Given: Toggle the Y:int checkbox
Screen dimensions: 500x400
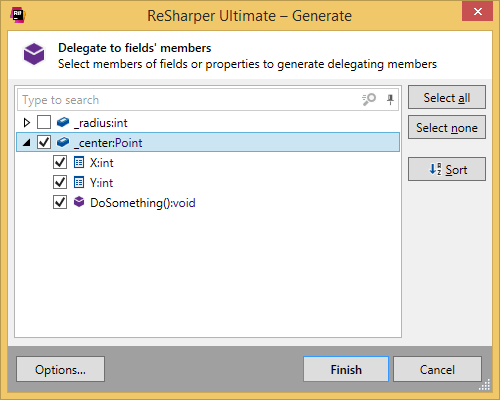Looking at the screenshot, I should [60, 182].
